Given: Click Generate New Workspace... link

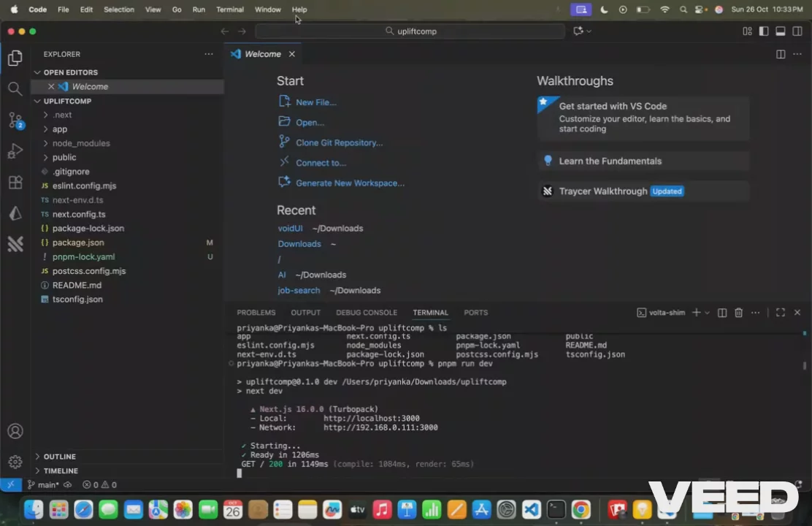Looking at the screenshot, I should [x=350, y=183].
